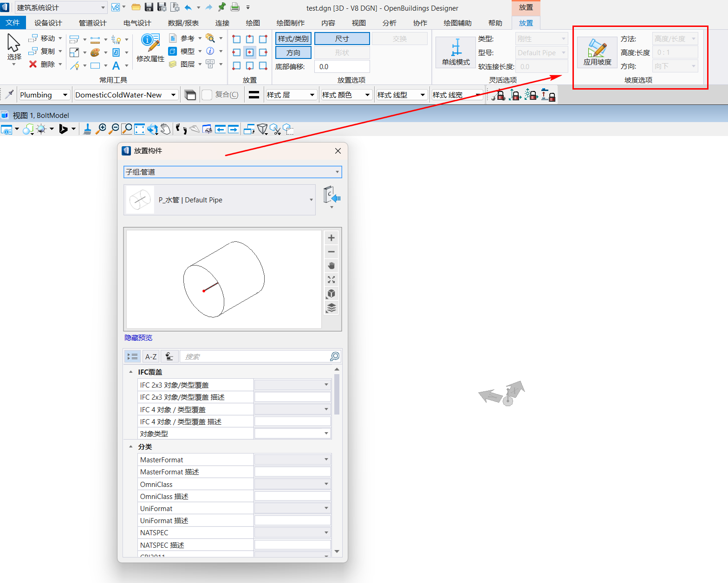
Task: Open the P_水管 | Default Pipe selector
Action: 220,200
